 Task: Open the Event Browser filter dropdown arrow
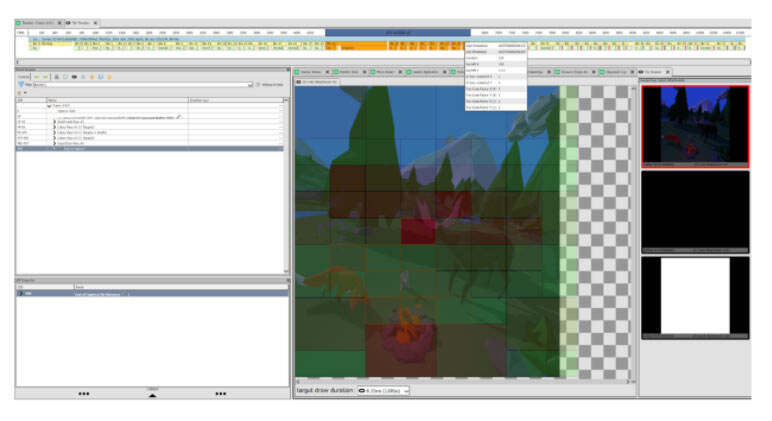[249, 85]
